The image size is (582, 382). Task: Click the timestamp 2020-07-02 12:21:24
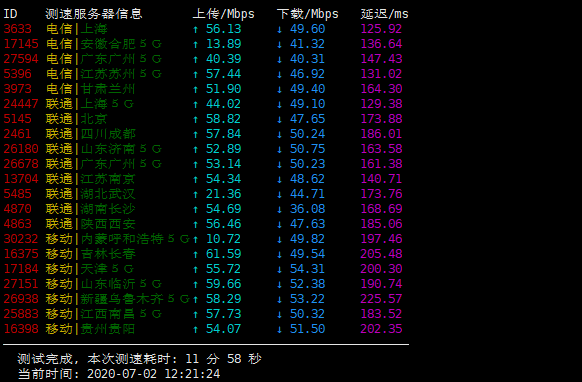pyautogui.click(x=153, y=373)
